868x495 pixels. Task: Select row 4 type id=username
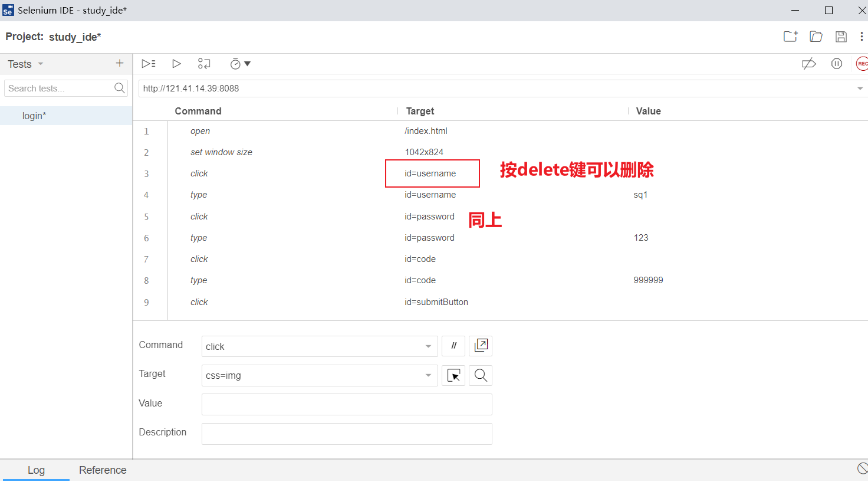pos(500,195)
